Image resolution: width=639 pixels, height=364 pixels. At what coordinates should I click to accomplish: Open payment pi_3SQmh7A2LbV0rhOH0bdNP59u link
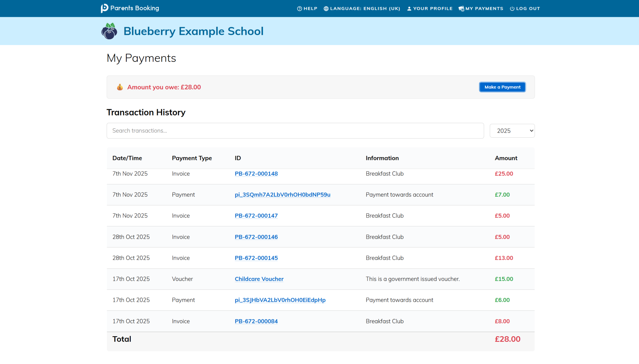tap(282, 195)
